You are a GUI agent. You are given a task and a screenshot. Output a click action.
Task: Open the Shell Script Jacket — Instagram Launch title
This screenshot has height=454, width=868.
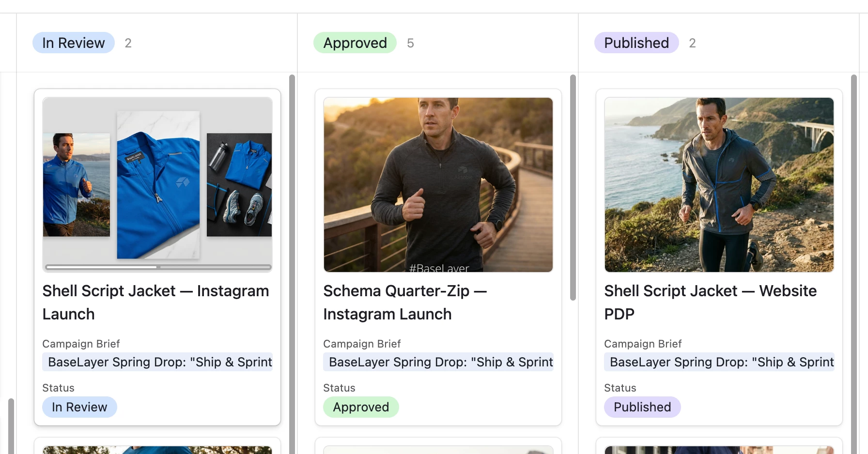[155, 302]
